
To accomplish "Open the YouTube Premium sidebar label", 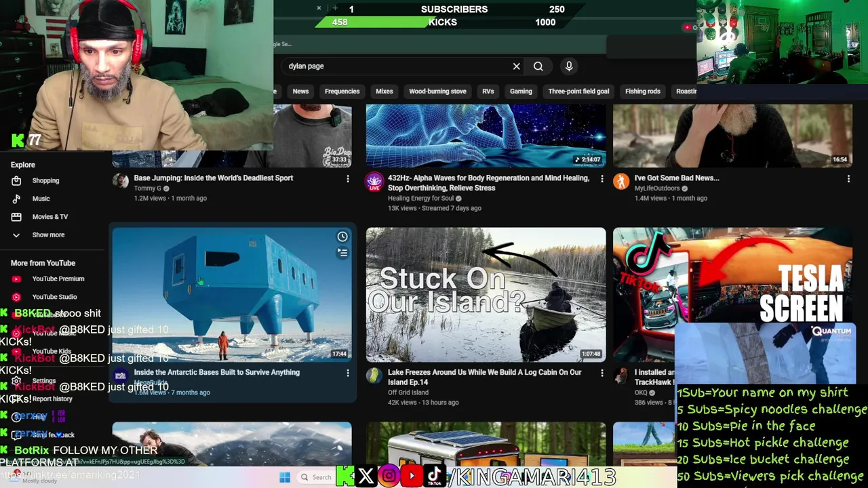I will pos(58,279).
